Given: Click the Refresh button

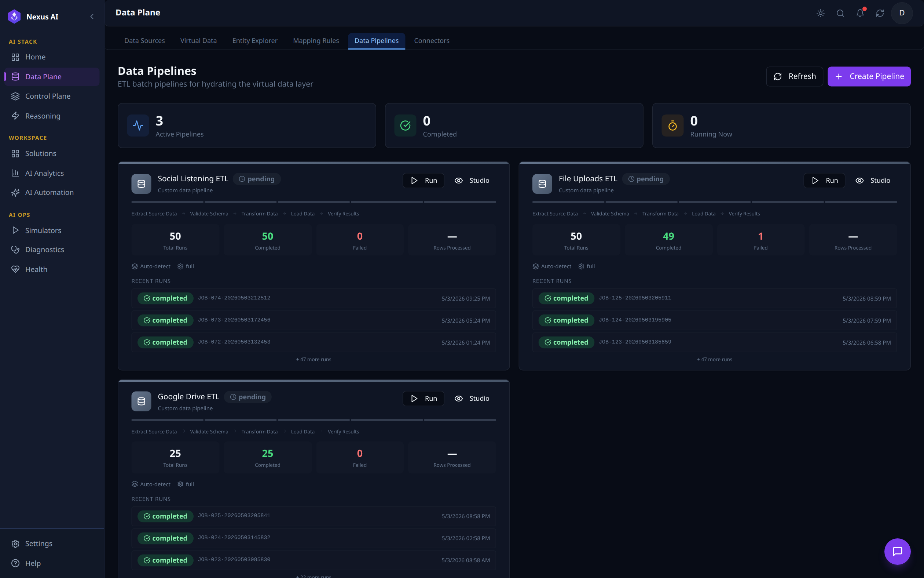Looking at the screenshot, I should [795, 76].
